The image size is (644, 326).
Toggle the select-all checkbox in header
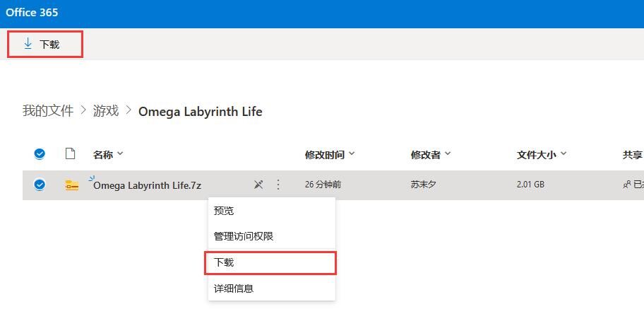point(40,154)
